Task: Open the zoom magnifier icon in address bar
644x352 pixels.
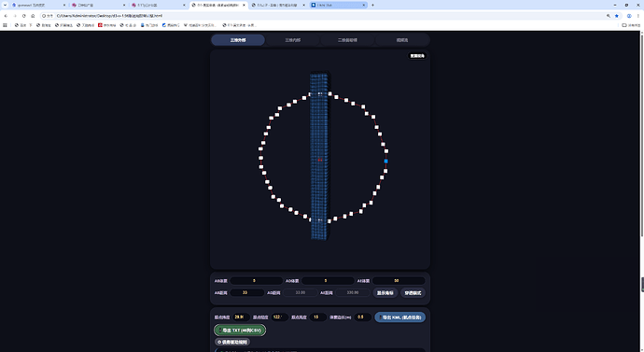Action: [x=609, y=16]
